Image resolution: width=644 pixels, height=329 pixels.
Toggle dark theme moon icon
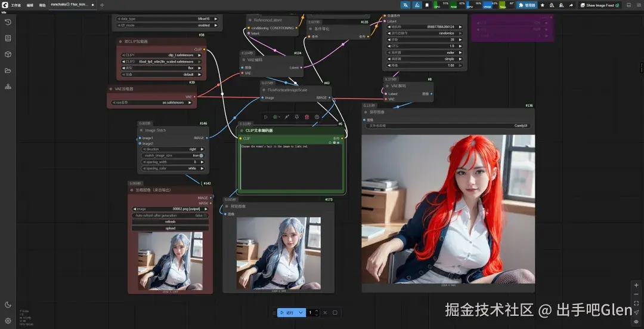[x=8, y=305]
